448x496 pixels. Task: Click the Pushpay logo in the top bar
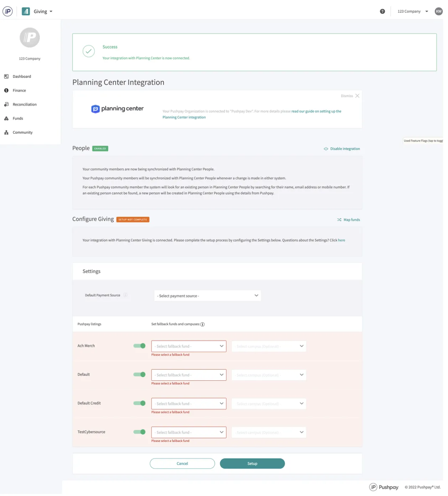coord(7,11)
